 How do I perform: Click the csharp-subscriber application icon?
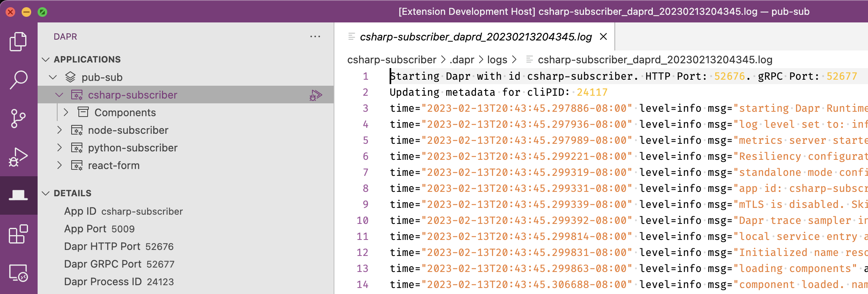[77, 95]
